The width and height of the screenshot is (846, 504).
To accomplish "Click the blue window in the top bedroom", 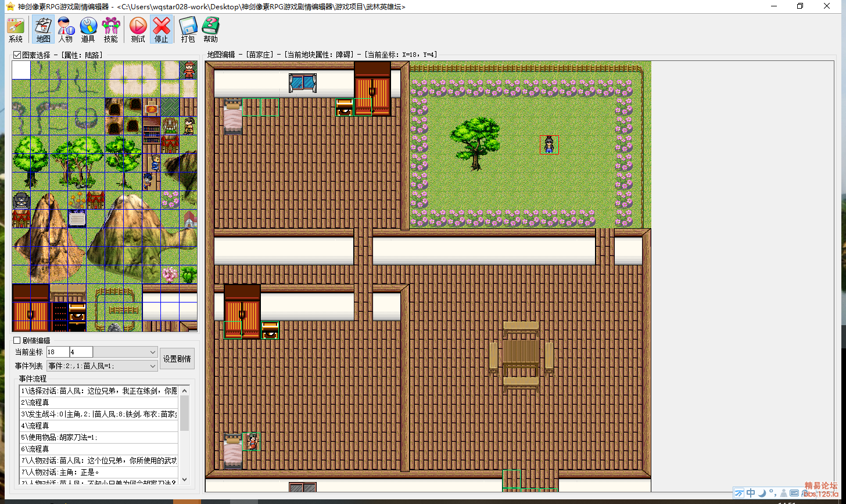I will (303, 82).
